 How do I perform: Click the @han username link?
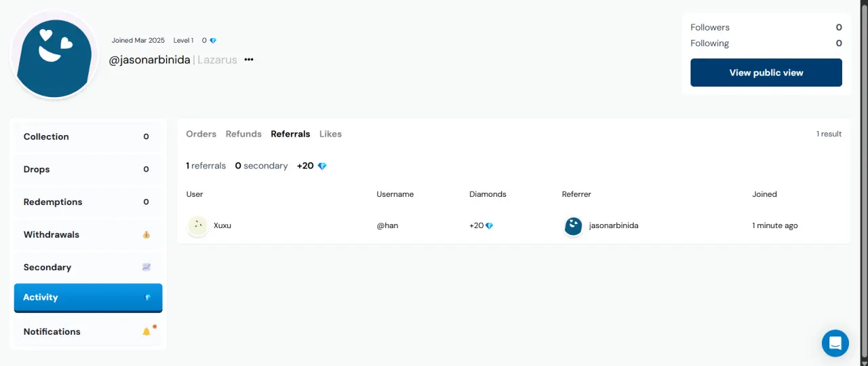[x=387, y=225]
